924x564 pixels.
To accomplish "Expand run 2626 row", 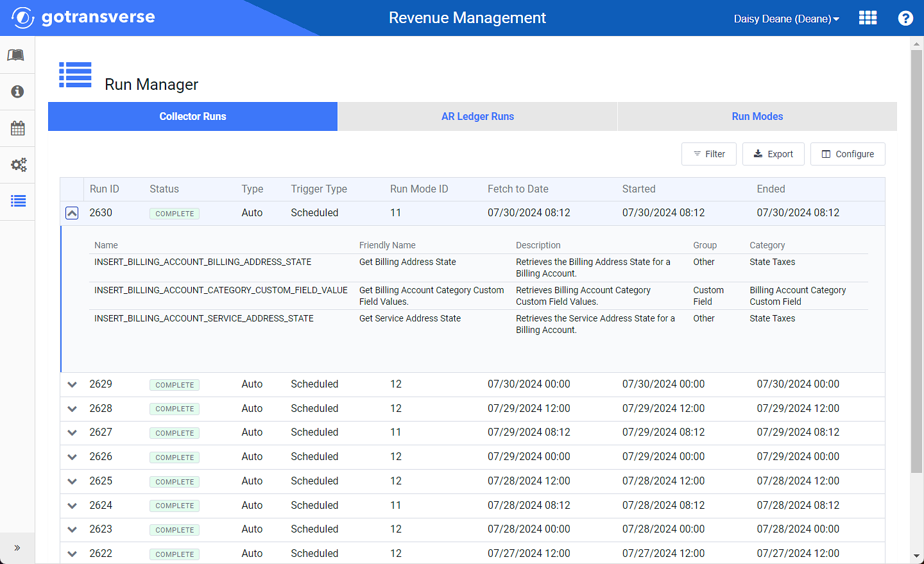I will point(72,457).
